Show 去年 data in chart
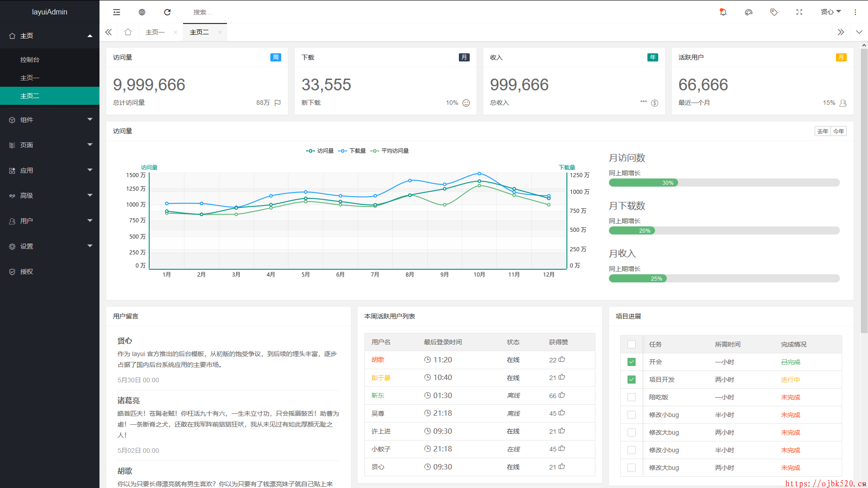 pyautogui.click(x=823, y=131)
